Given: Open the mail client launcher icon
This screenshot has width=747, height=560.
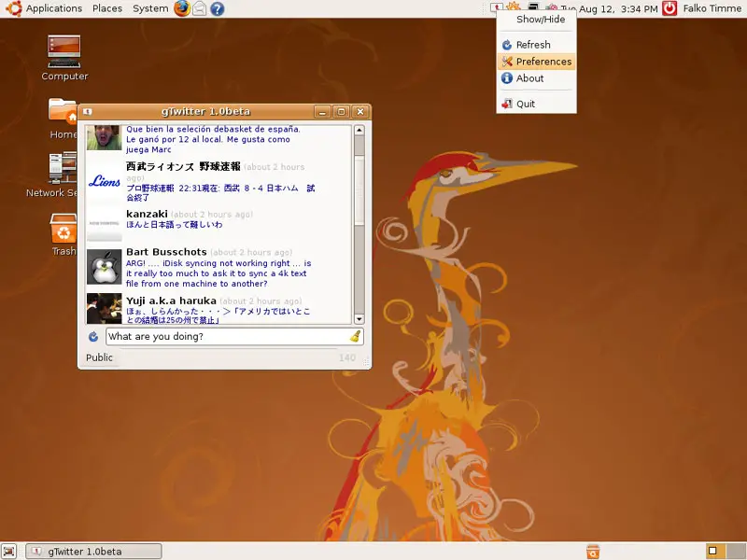Looking at the screenshot, I should tap(200, 8).
